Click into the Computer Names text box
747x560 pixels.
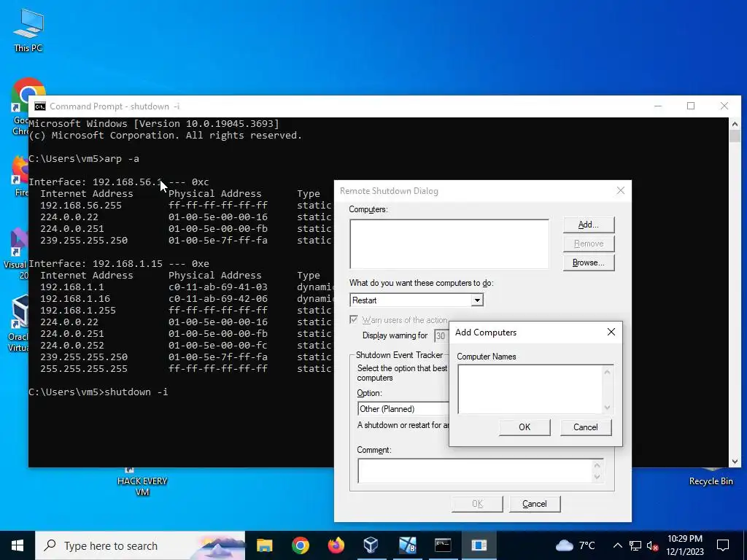coord(530,389)
